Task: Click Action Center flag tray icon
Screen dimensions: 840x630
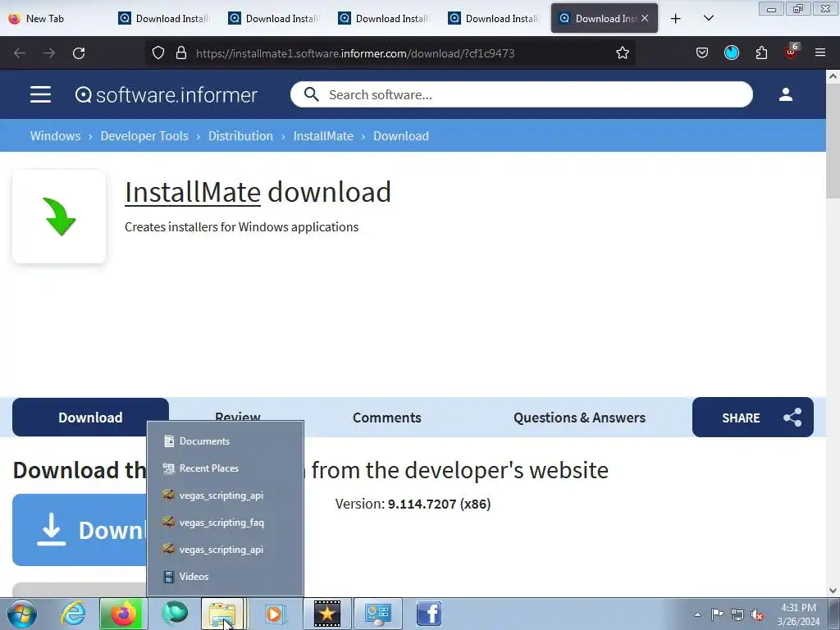Action: [x=717, y=614]
